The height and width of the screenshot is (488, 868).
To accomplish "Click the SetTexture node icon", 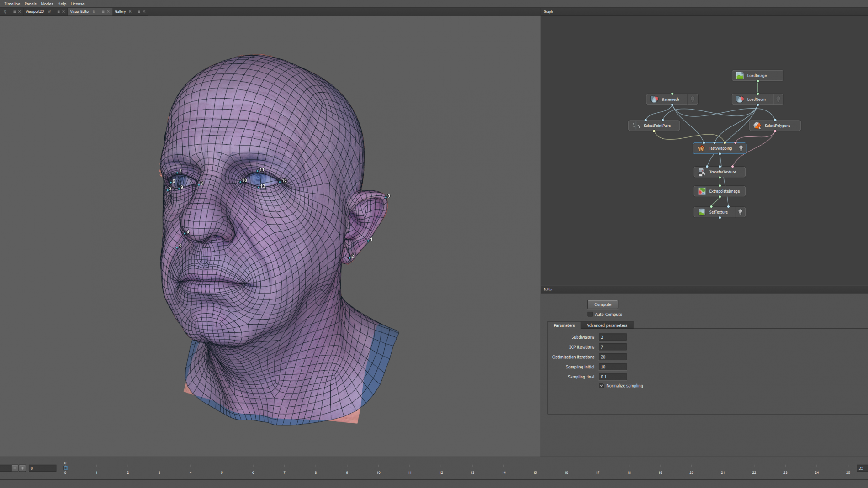I will (x=702, y=212).
